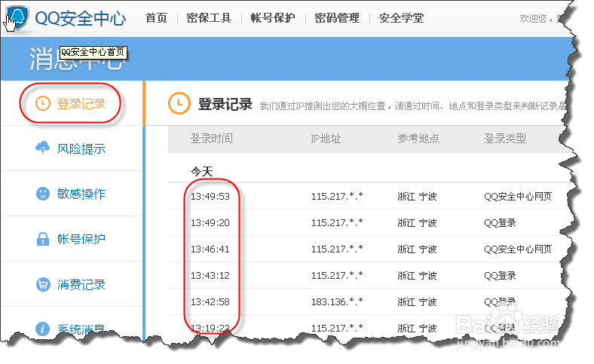Click the login time 13:46:41

coord(210,249)
